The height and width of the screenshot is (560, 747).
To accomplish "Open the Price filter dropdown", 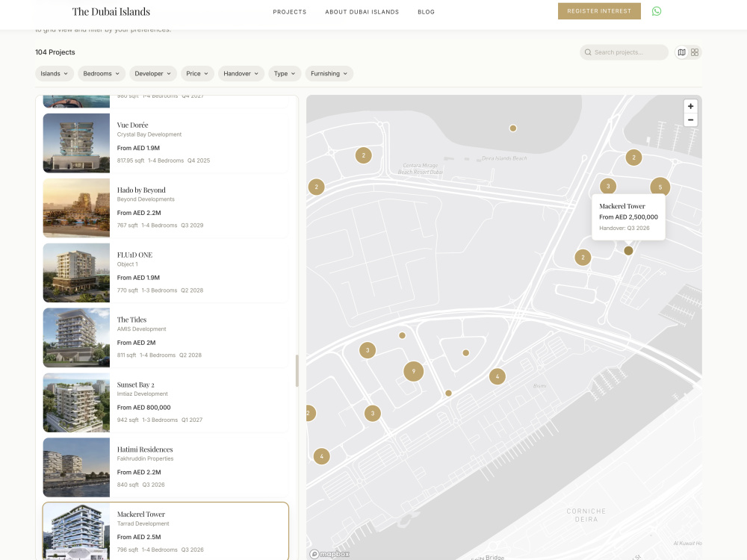I will tap(197, 73).
